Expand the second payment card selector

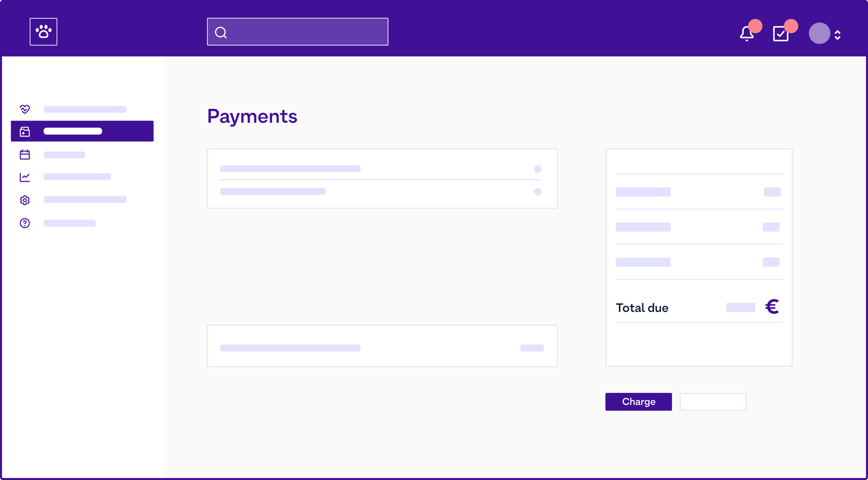click(x=538, y=191)
